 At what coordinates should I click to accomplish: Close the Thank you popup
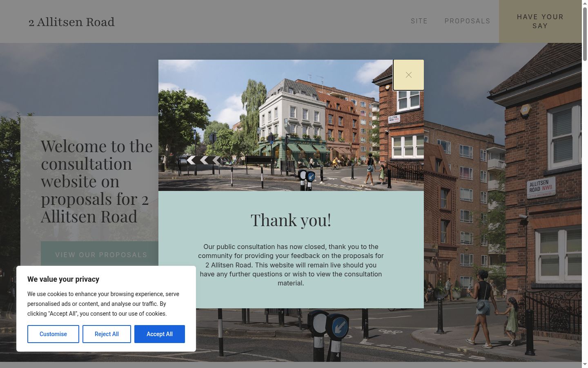point(408,75)
